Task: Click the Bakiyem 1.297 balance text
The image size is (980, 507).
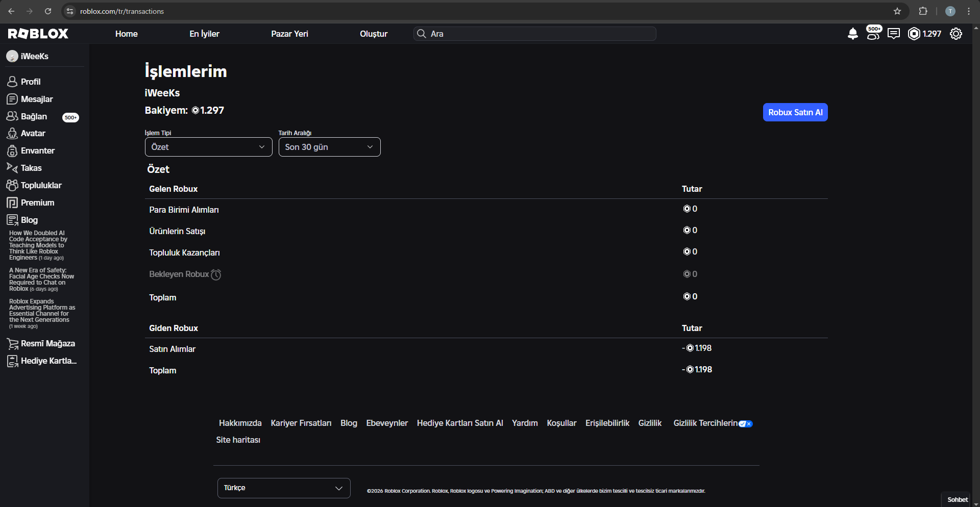Action: click(x=184, y=111)
